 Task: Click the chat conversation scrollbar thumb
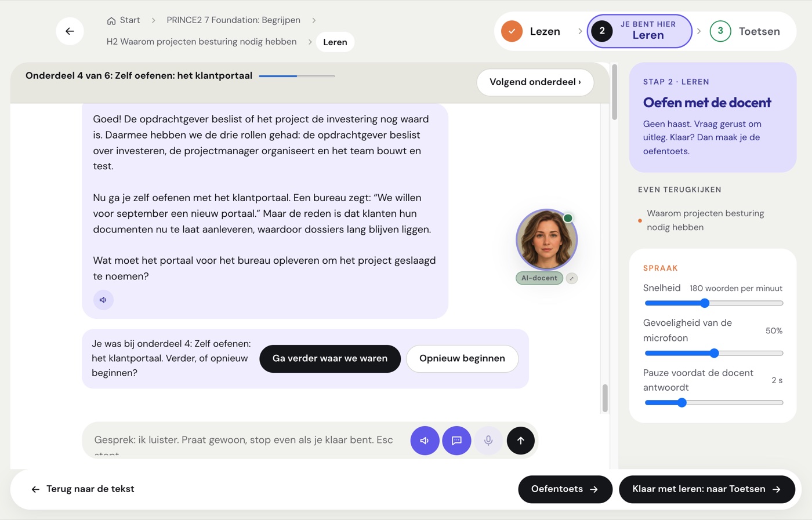605,398
